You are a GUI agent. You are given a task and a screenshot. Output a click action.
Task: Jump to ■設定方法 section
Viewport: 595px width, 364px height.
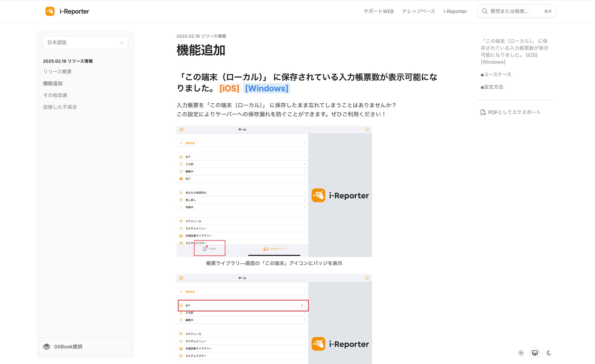click(492, 87)
